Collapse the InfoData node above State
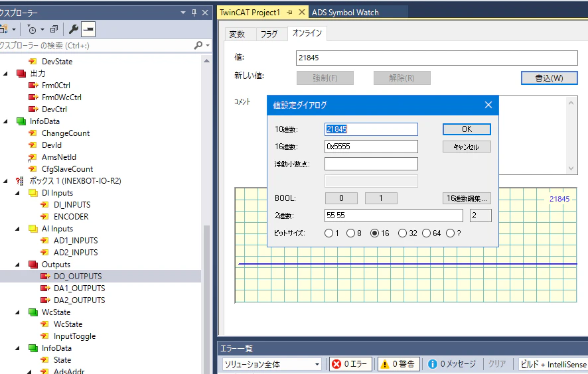The width and height of the screenshot is (588, 374). click(x=18, y=348)
